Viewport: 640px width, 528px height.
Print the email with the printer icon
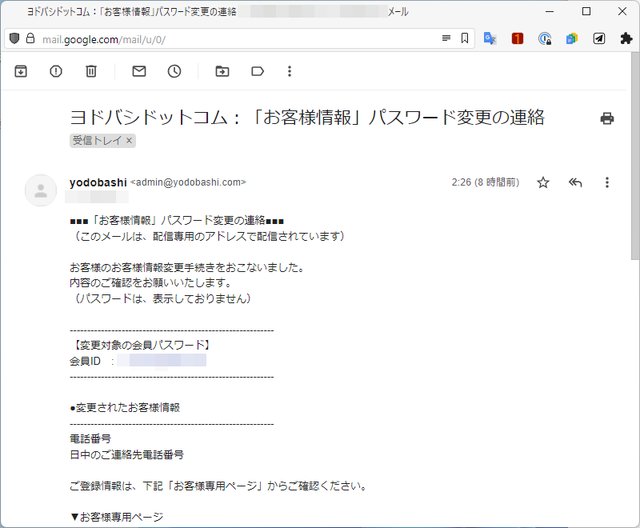(607, 118)
